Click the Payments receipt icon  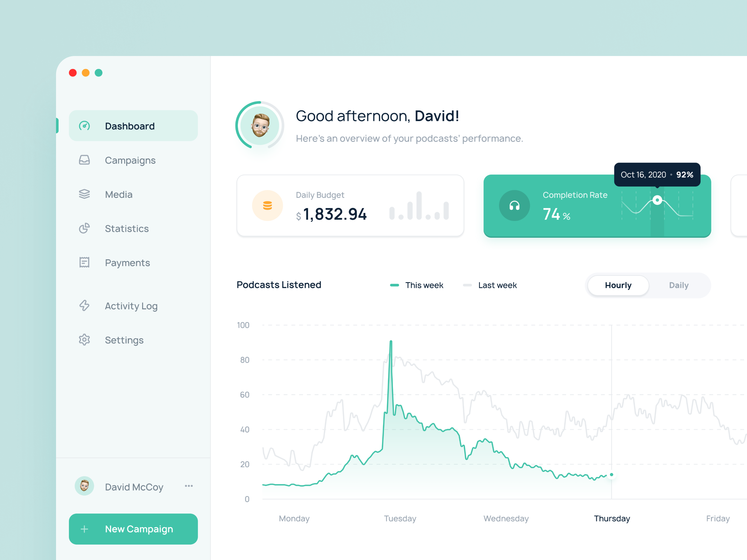click(x=85, y=262)
